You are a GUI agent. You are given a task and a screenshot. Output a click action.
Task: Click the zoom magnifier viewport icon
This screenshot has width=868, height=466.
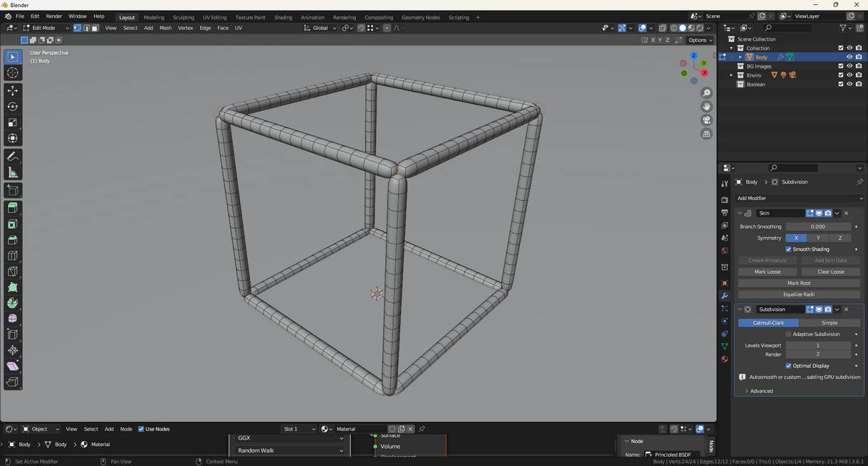click(706, 93)
